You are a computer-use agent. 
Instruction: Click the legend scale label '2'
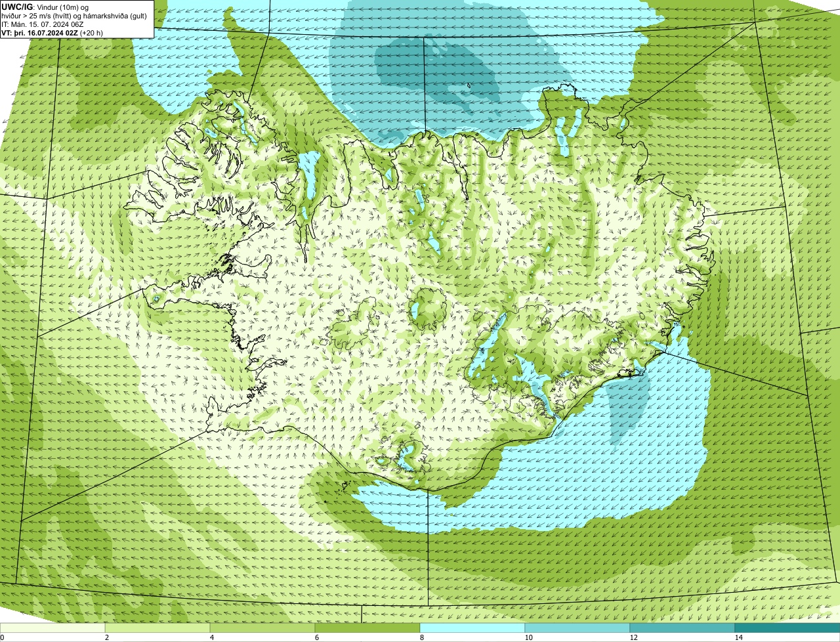pos(106,637)
